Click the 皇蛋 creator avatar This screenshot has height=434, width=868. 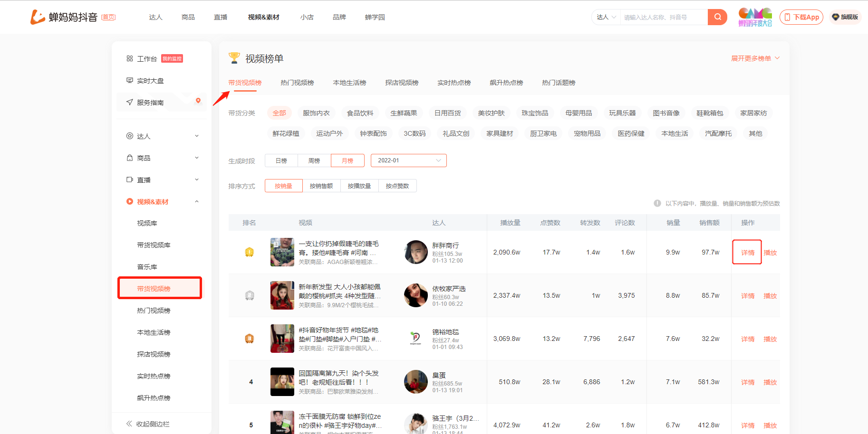tap(416, 382)
